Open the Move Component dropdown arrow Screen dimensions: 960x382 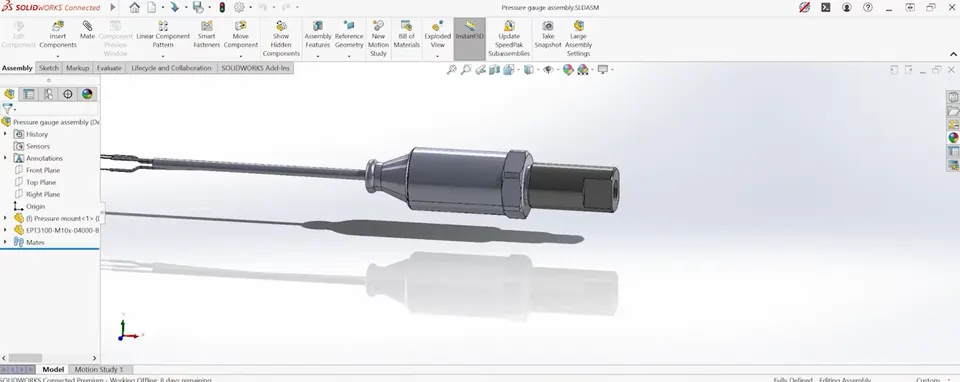tap(241, 56)
